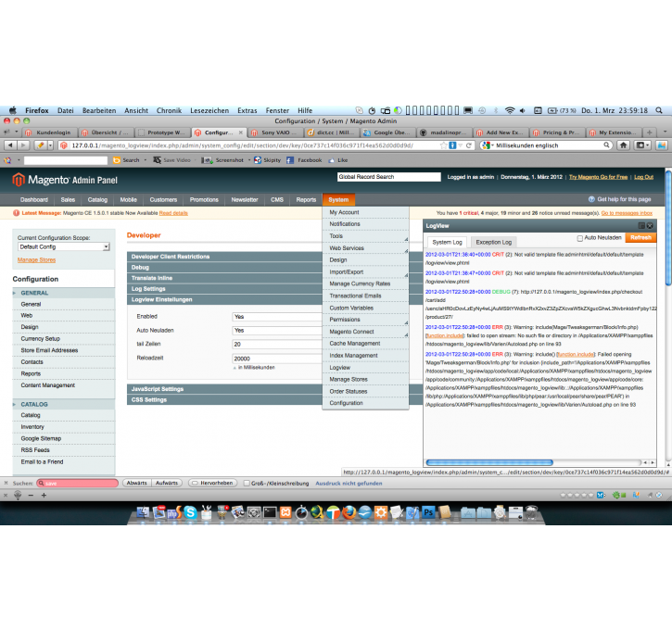Click the Screenshot toolbar button
This screenshot has height=630, width=672.
coord(222,160)
